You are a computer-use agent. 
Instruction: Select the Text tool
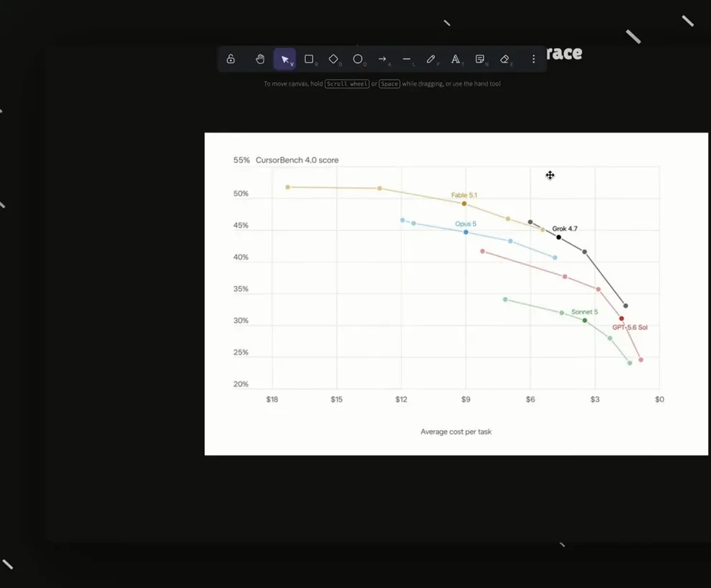456,59
